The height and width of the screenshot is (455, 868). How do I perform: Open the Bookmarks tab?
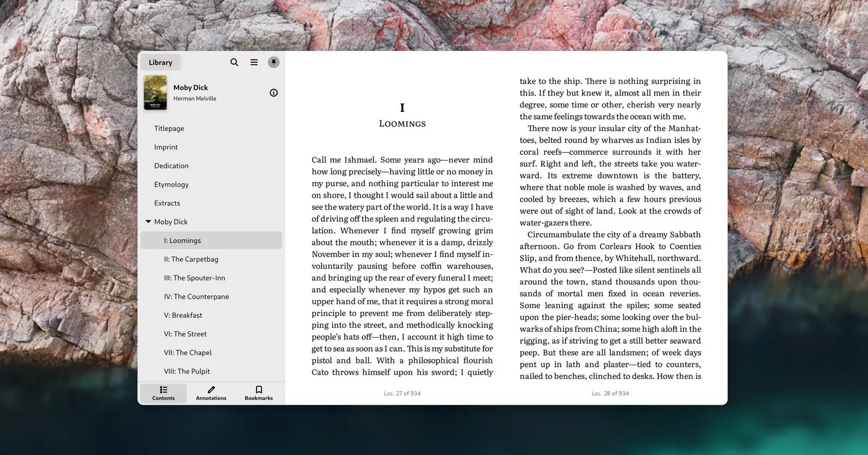point(259,393)
